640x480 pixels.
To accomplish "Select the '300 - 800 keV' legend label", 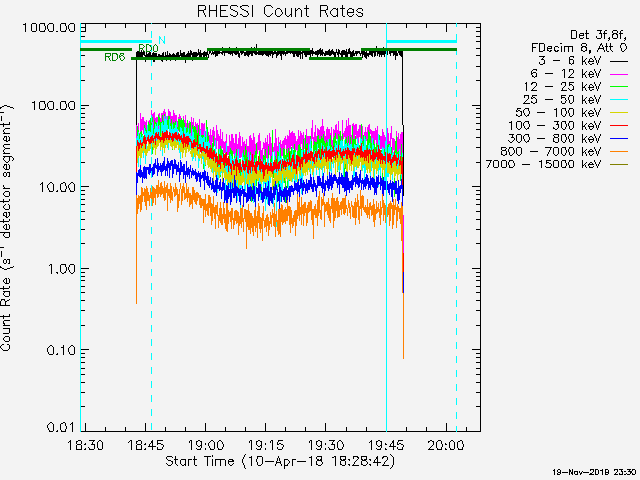I will [554, 138].
